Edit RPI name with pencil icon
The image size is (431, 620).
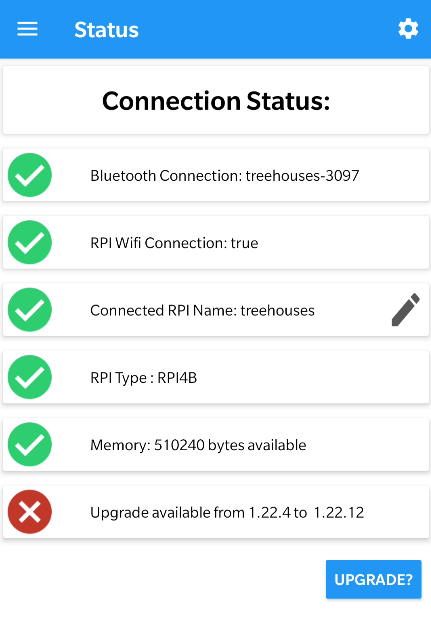point(406,310)
